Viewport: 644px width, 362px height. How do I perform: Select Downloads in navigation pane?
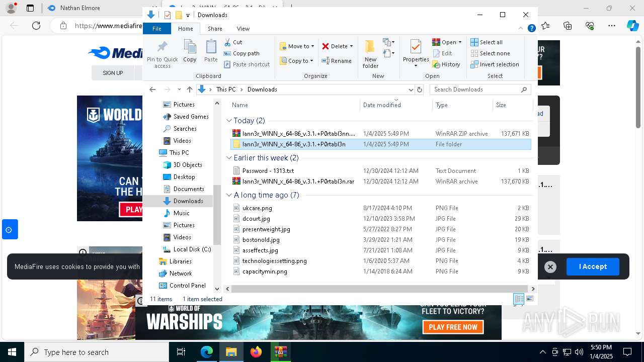coord(188,201)
